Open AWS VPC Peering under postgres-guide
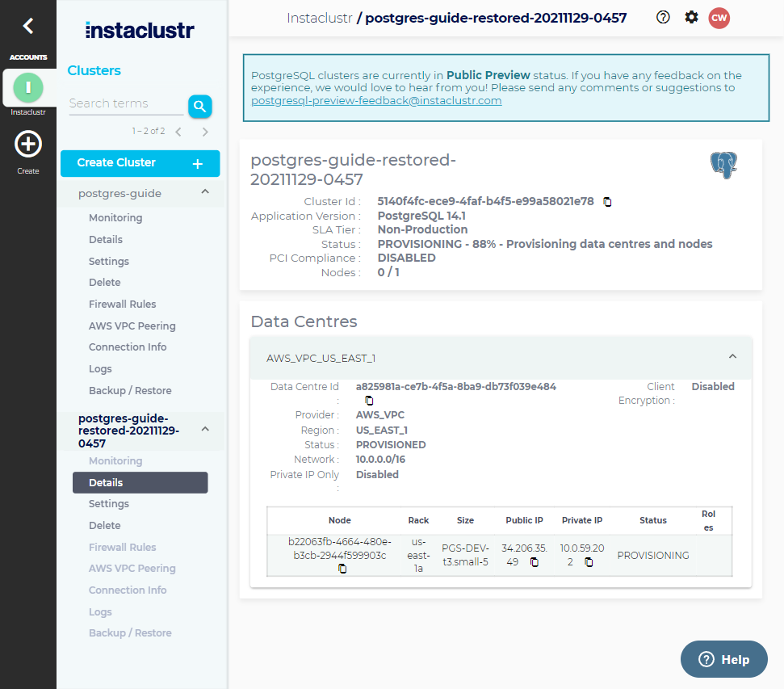 tap(132, 326)
